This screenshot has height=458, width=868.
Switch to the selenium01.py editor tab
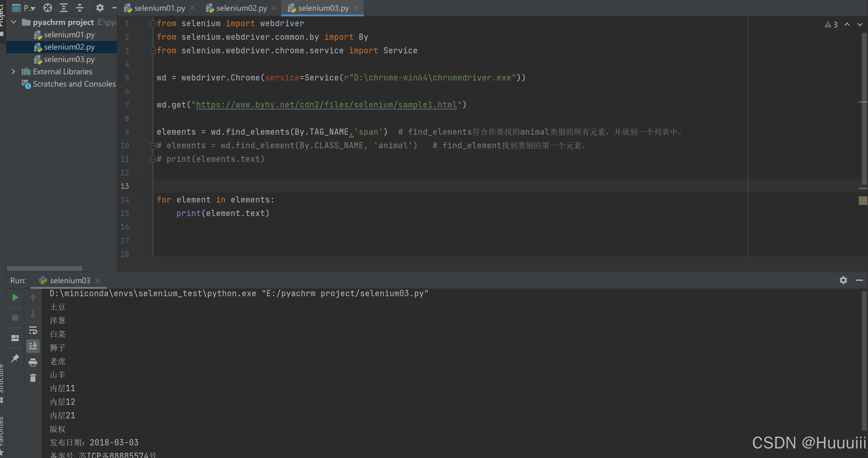pos(159,8)
